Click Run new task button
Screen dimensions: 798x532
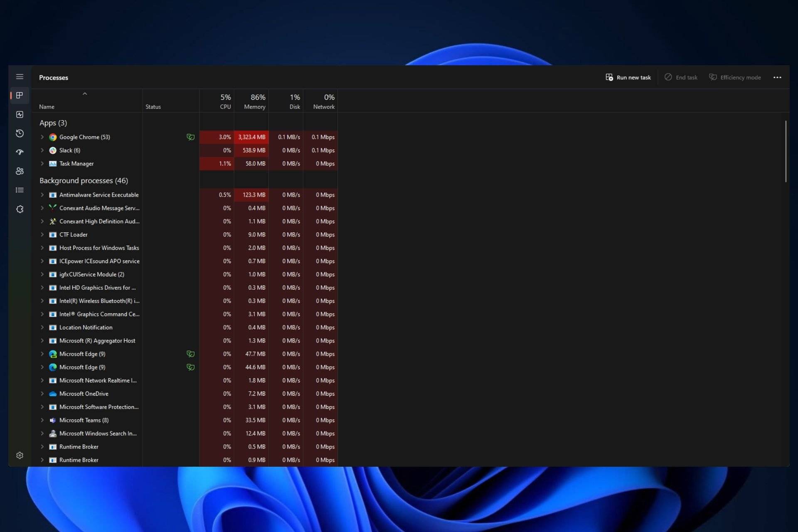point(628,77)
